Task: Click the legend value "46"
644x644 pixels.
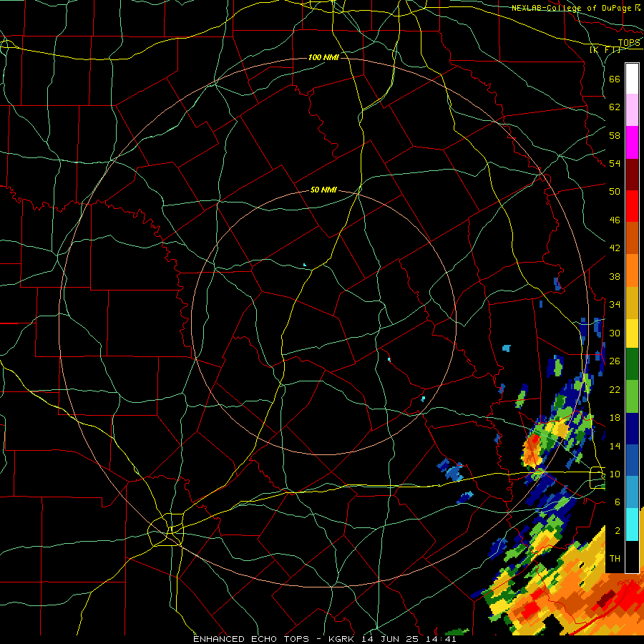Action: 615,220
